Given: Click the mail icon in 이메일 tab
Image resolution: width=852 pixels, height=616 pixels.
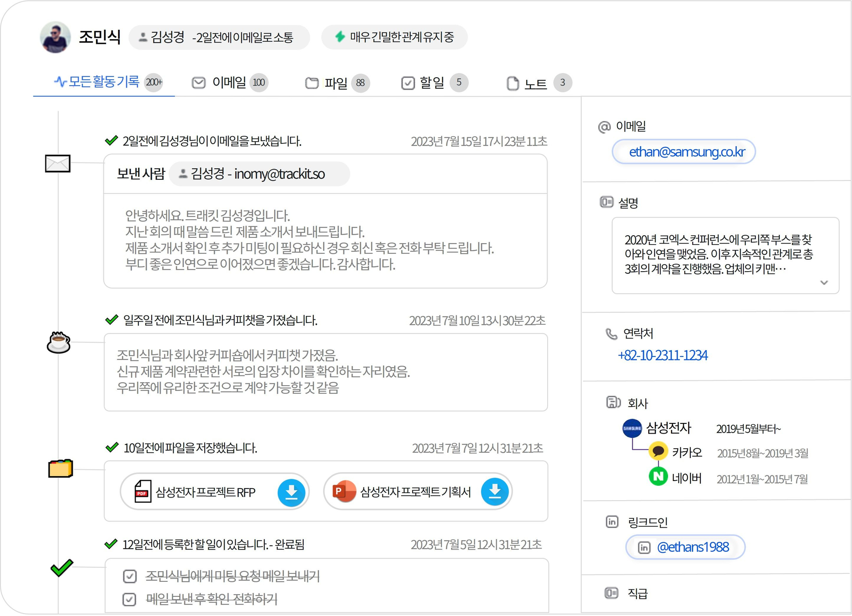Looking at the screenshot, I should tap(198, 83).
